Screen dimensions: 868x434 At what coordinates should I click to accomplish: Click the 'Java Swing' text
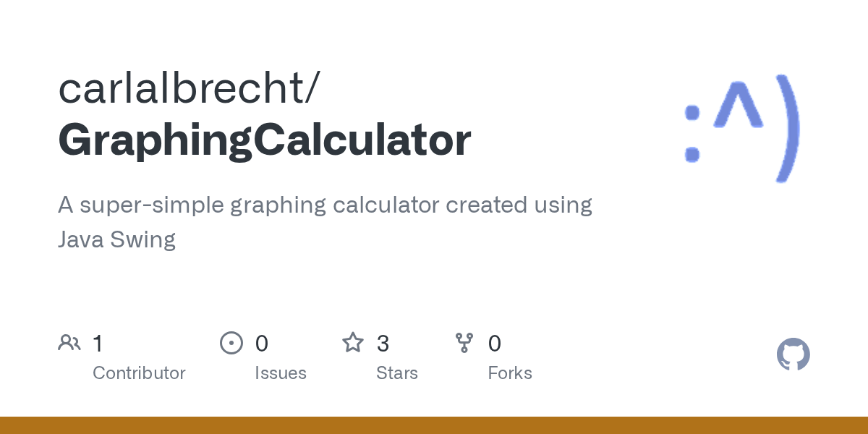pos(116,239)
